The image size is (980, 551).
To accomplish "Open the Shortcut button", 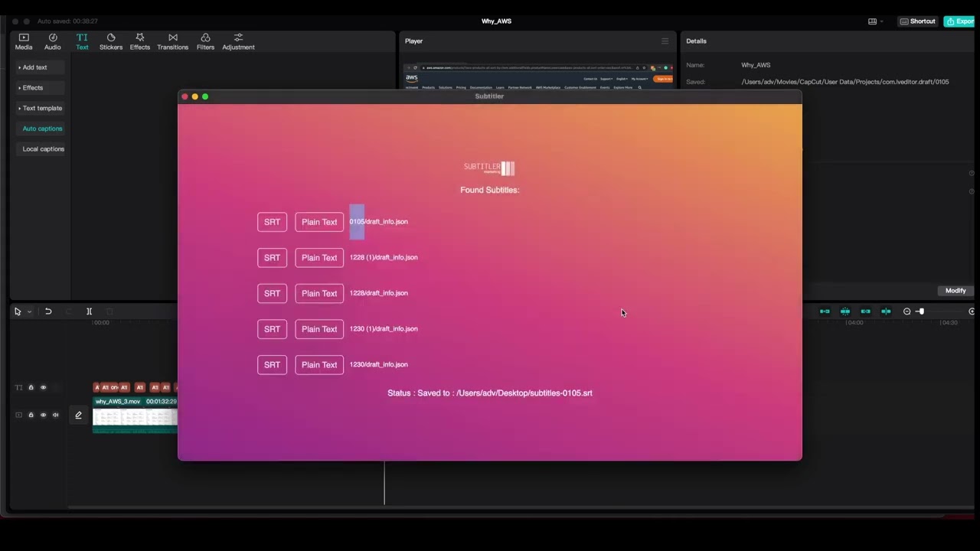I will [917, 21].
